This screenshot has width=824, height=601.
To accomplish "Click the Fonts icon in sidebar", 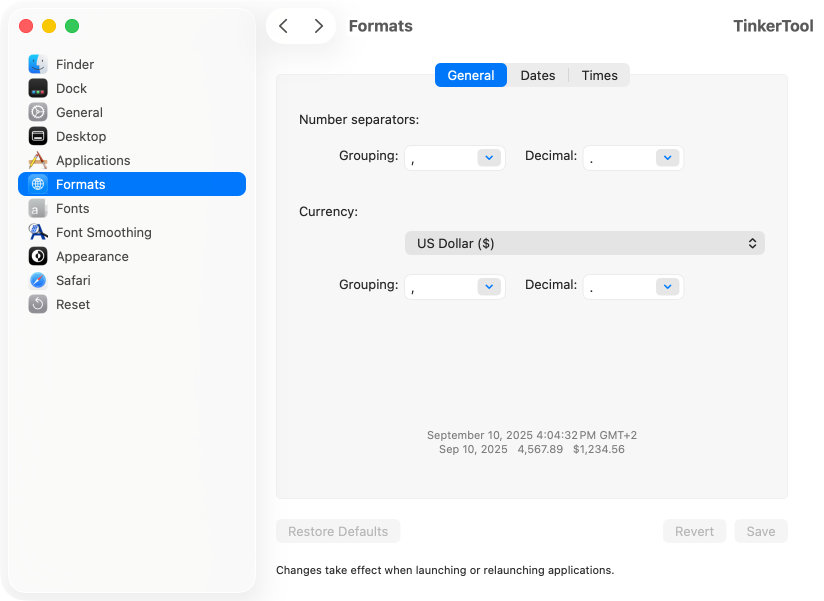I will [38, 208].
